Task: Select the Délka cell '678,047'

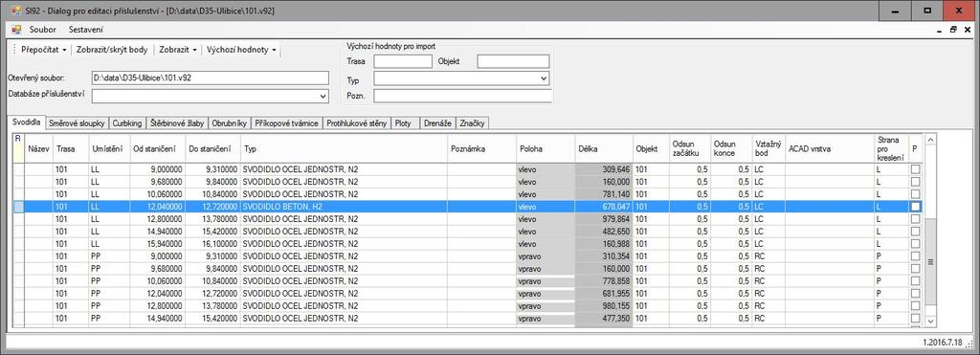Action: pyautogui.click(x=605, y=207)
